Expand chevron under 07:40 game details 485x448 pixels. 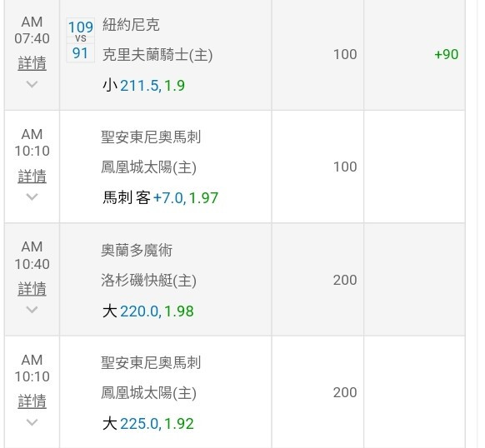[x=32, y=84]
